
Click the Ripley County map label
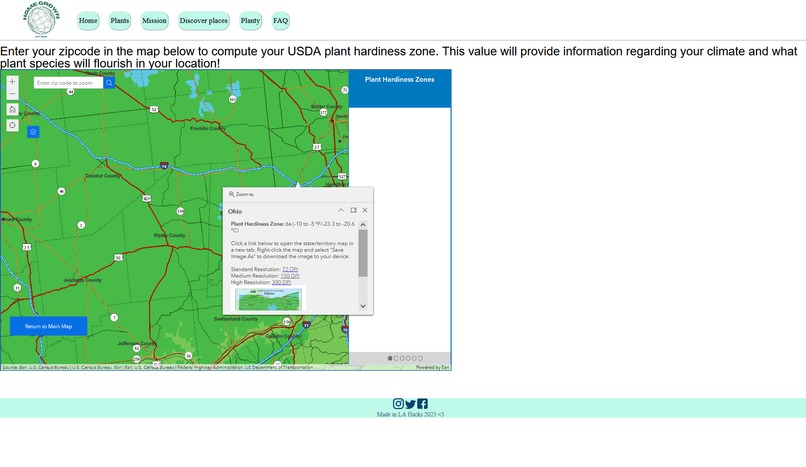[x=169, y=235]
